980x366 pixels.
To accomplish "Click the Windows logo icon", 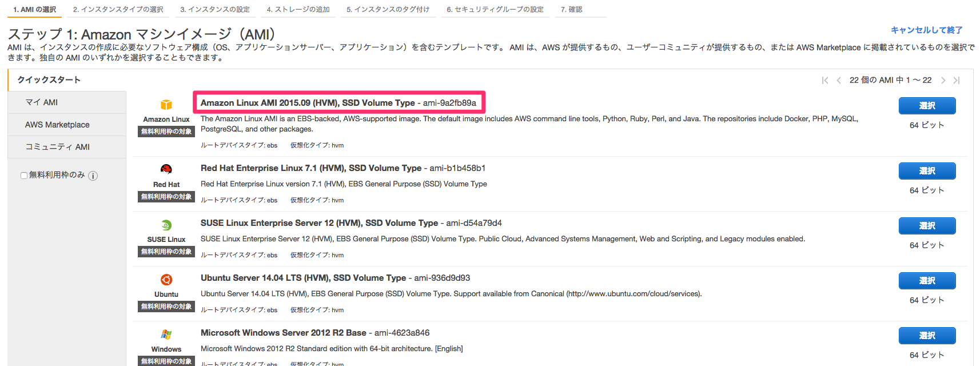I will tap(166, 335).
